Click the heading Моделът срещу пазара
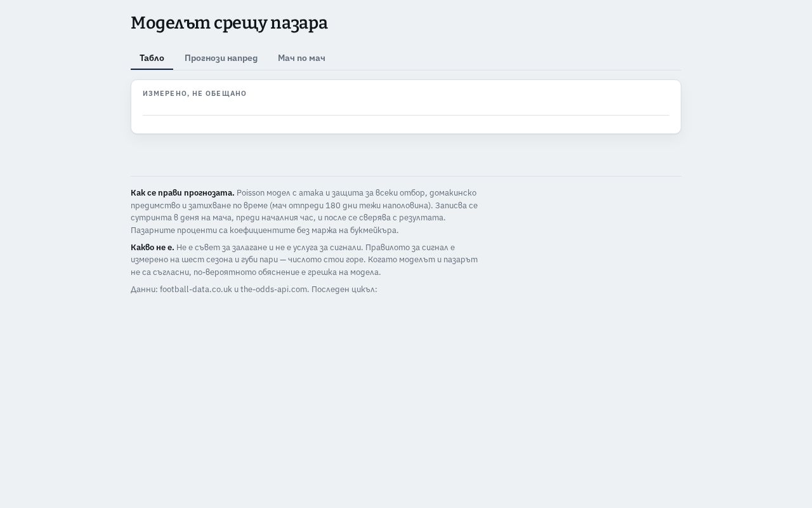Viewport: 812px width, 508px height. click(x=229, y=23)
